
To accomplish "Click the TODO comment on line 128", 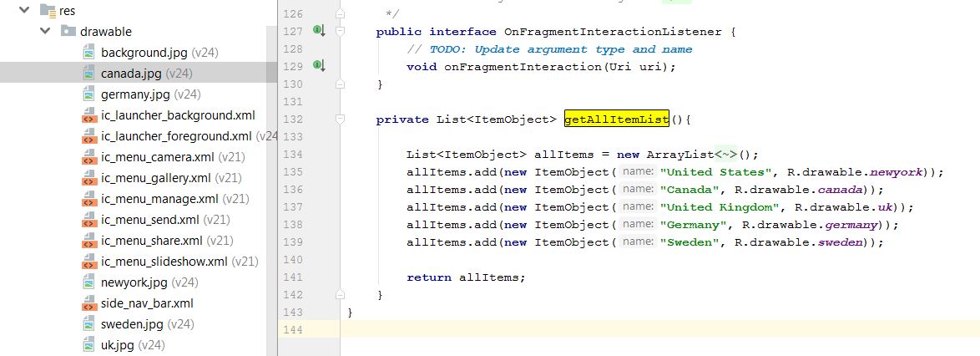I will coord(549,48).
